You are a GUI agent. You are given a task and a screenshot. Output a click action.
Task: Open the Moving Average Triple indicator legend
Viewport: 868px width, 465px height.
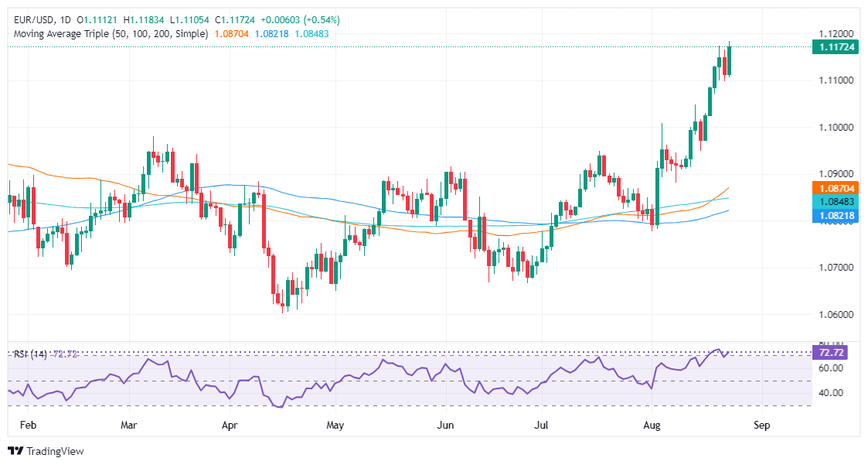click(x=111, y=34)
